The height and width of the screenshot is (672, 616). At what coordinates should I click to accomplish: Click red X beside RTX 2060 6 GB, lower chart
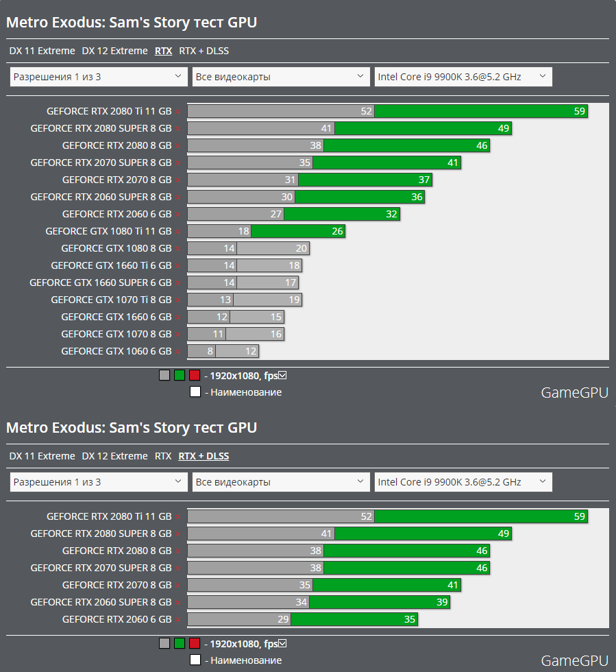pyautogui.click(x=177, y=620)
